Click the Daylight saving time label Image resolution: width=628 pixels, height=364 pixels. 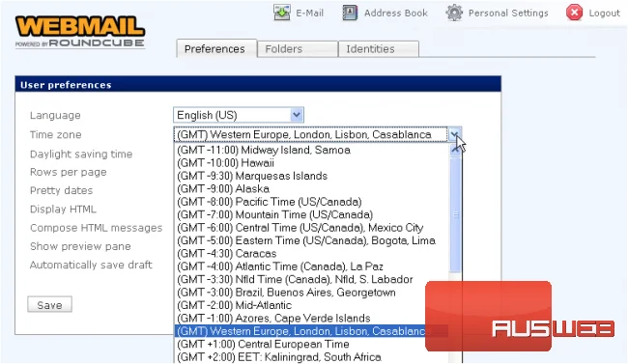pyautogui.click(x=81, y=154)
